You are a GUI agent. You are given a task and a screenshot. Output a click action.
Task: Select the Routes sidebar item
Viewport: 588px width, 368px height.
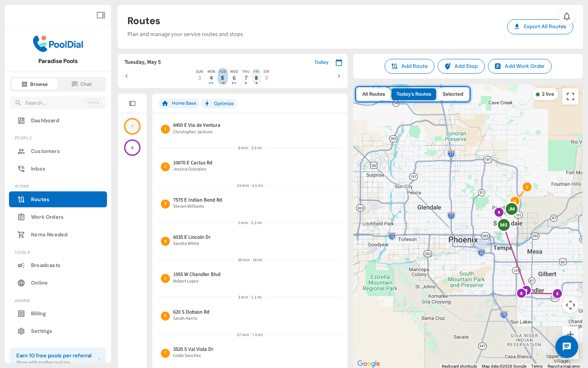tap(58, 200)
